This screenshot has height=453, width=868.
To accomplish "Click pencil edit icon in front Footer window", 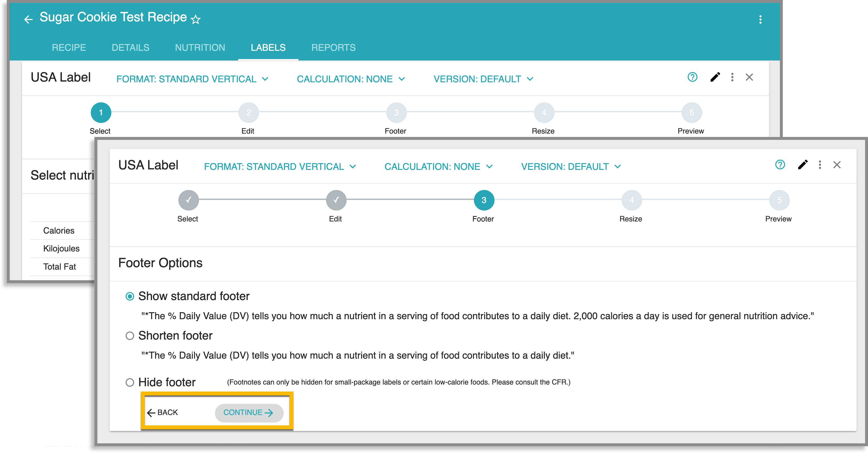I will (x=803, y=165).
